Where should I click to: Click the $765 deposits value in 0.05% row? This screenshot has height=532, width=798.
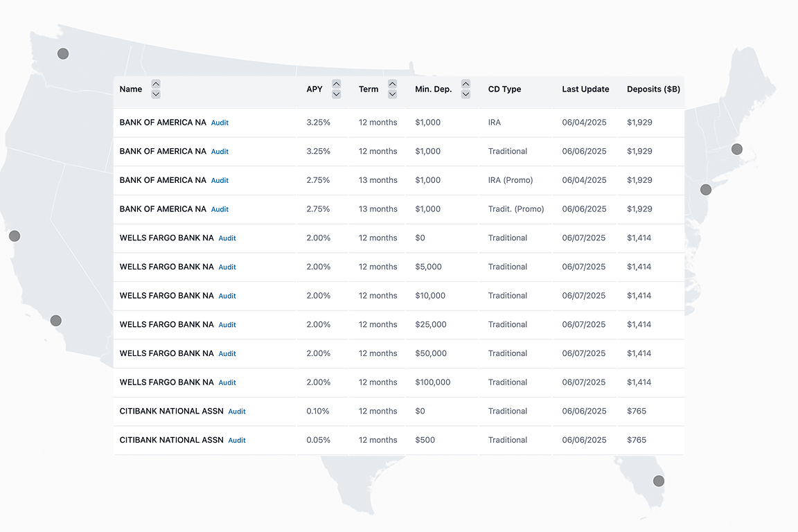(x=637, y=440)
